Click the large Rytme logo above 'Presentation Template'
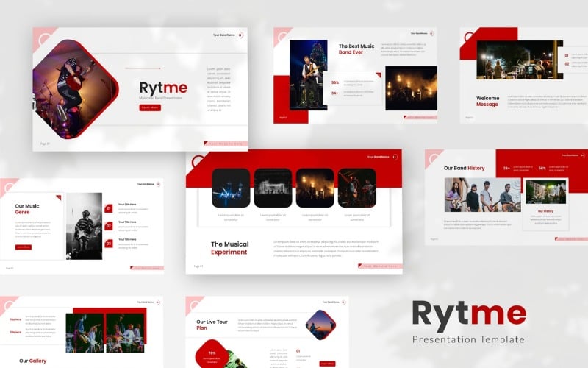This screenshot has height=368, width=588. point(469,315)
